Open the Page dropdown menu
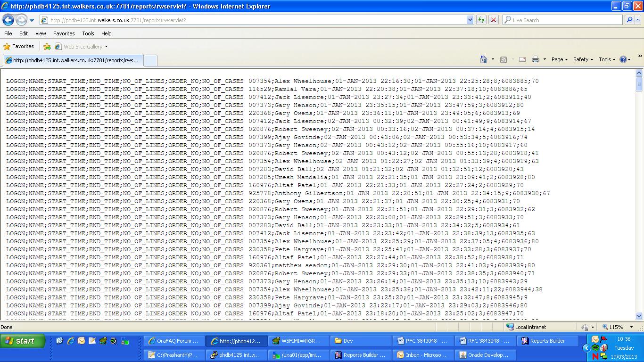The height and width of the screenshot is (362, 644). point(560,59)
